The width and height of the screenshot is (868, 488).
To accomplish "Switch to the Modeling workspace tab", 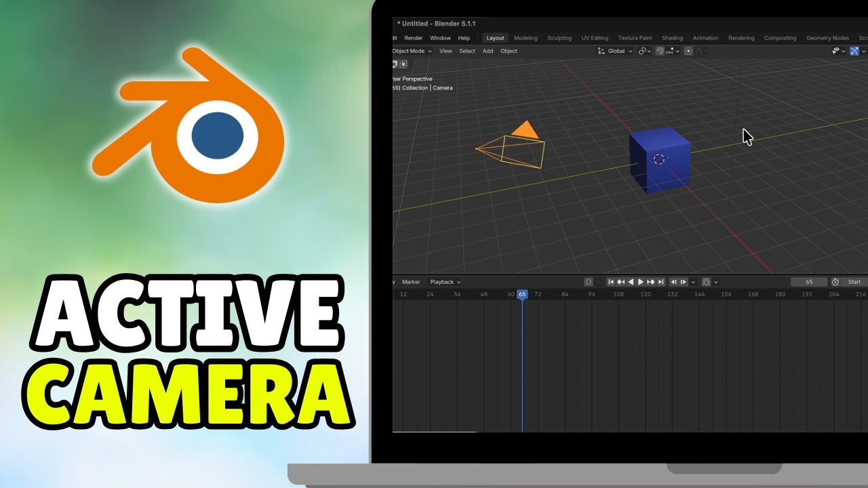I will (526, 38).
